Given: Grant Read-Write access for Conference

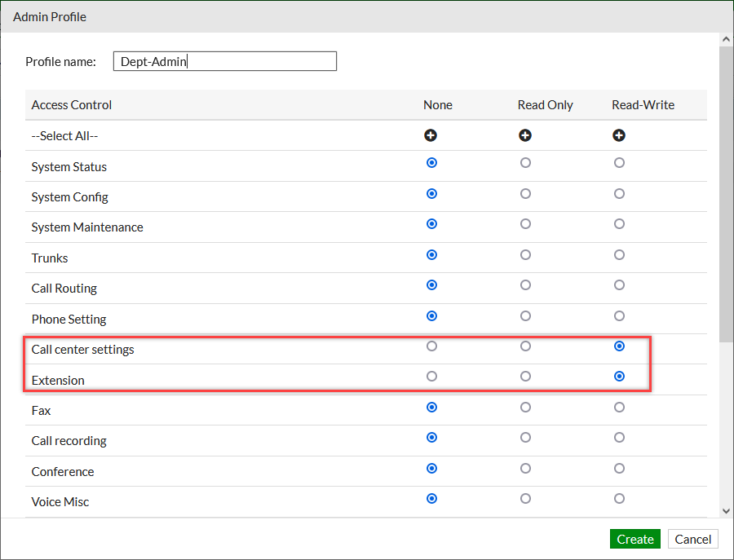Looking at the screenshot, I should coord(619,468).
